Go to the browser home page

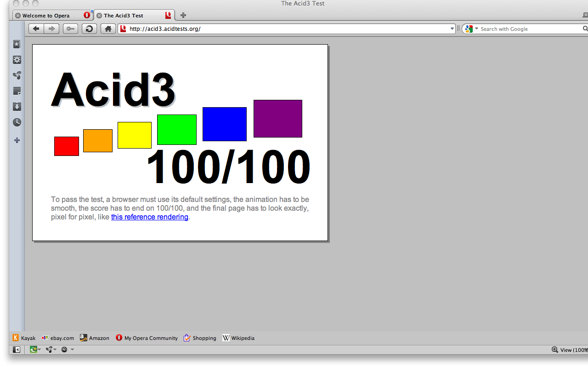tap(108, 29)
